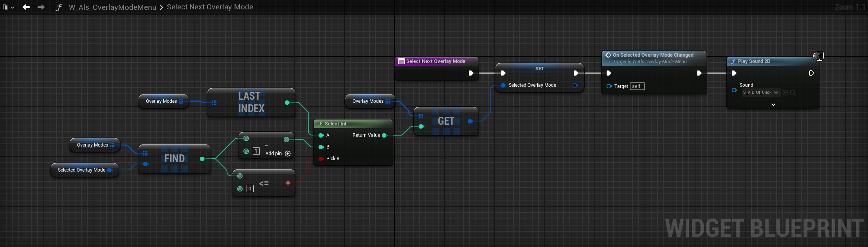Click the Pick A boolean pin
Image resolution: width=868 pixels, height=247 pixels.
pyautogui.click(x=321, y=159)
